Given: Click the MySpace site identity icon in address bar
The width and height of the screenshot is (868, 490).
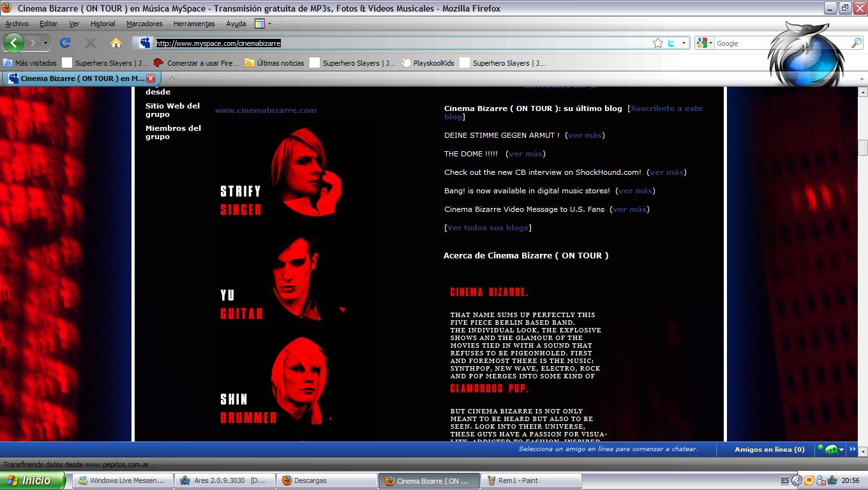Looking at the screenshot, I should pos(145,43).
